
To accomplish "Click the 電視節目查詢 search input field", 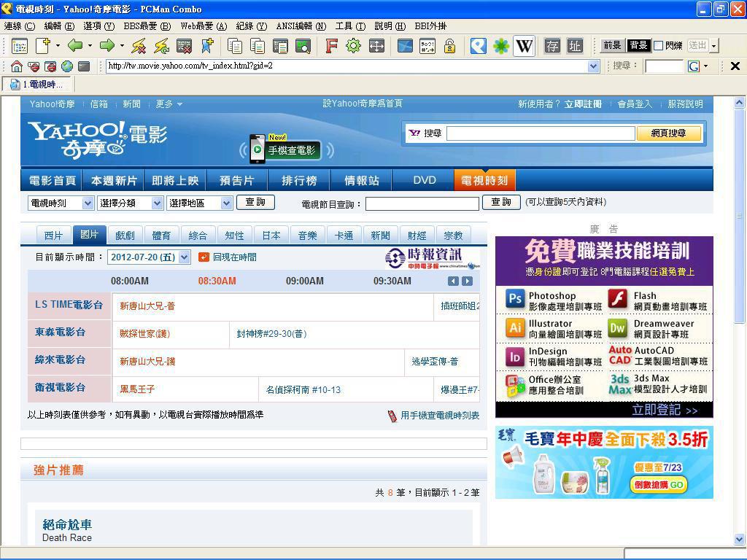I will [x=422, y=203].
